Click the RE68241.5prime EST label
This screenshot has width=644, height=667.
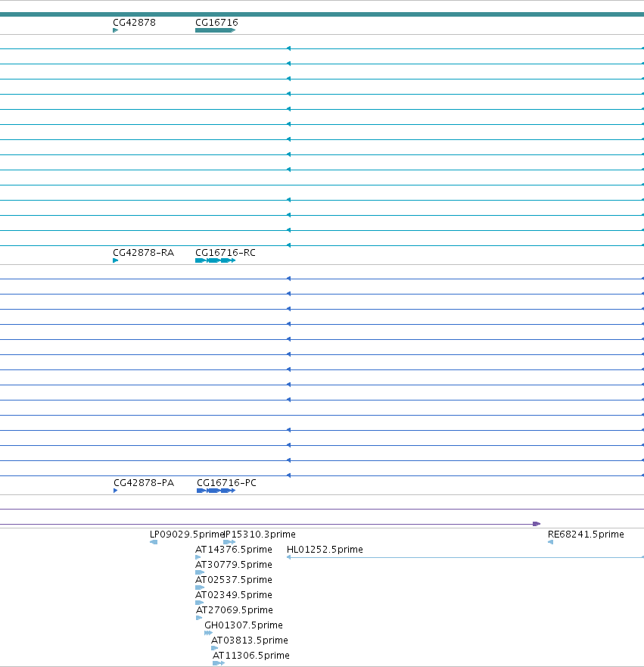pyautogui.click(x=586, y=535)
